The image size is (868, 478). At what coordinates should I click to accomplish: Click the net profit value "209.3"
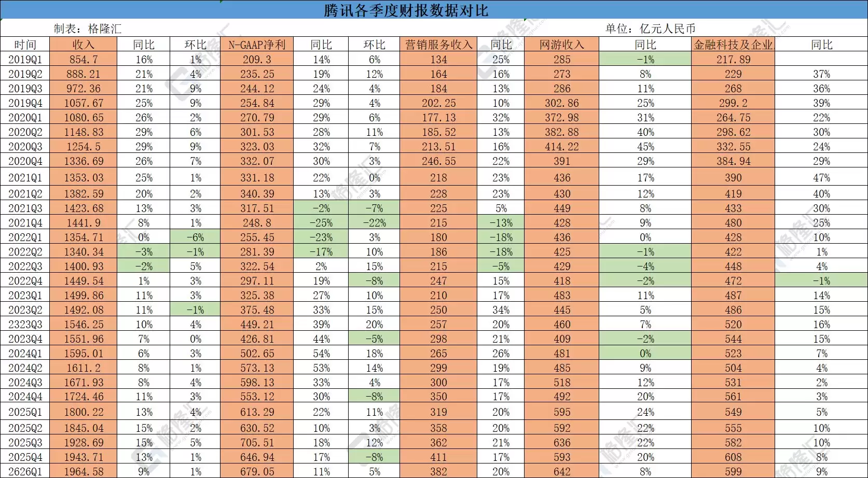(x=257, y=60)
